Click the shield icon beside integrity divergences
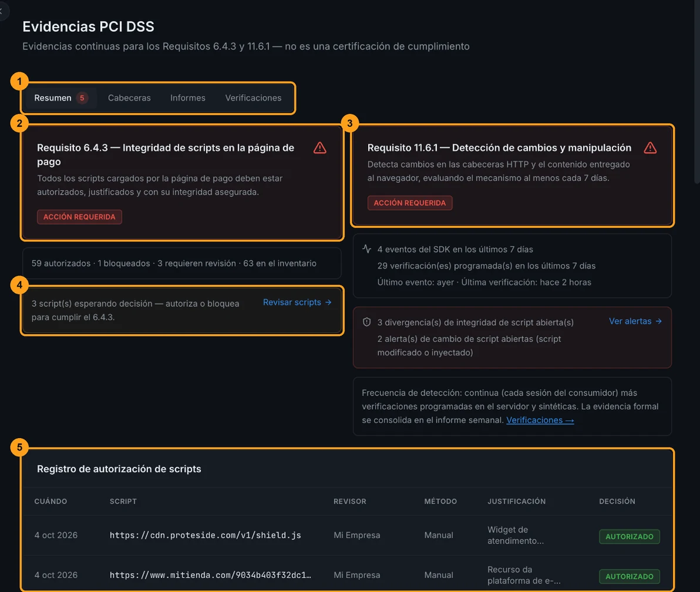This screenshot has height=592, width=700. coord(366,322)
